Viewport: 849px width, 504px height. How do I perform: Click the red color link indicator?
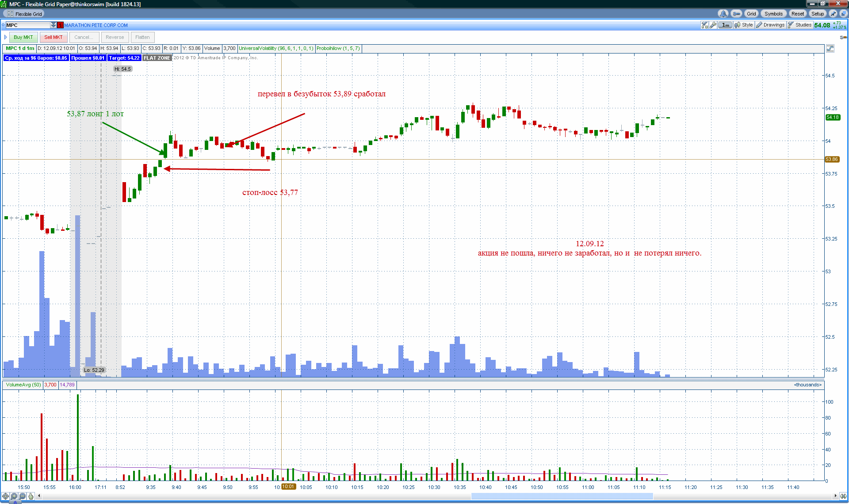(x=61, y=25)
